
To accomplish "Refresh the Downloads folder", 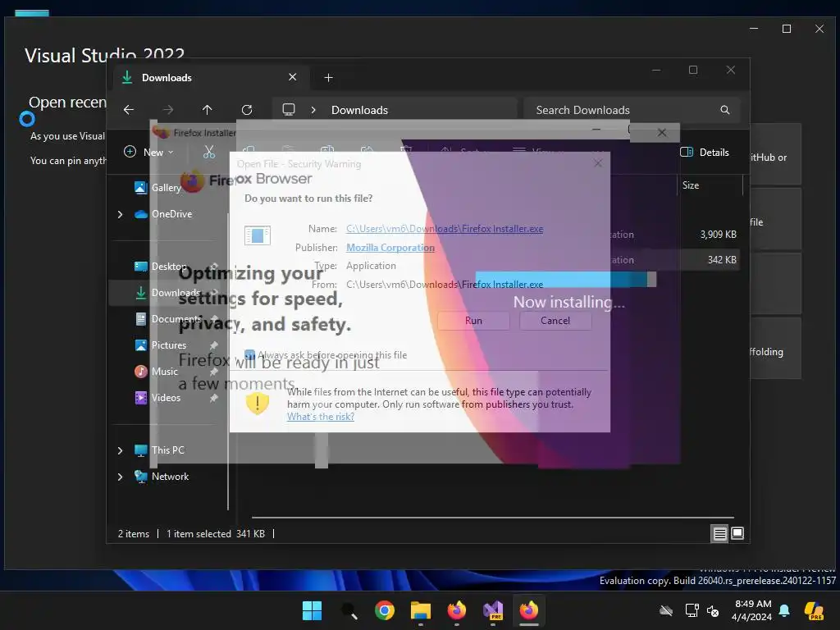I will pos(247,110).
